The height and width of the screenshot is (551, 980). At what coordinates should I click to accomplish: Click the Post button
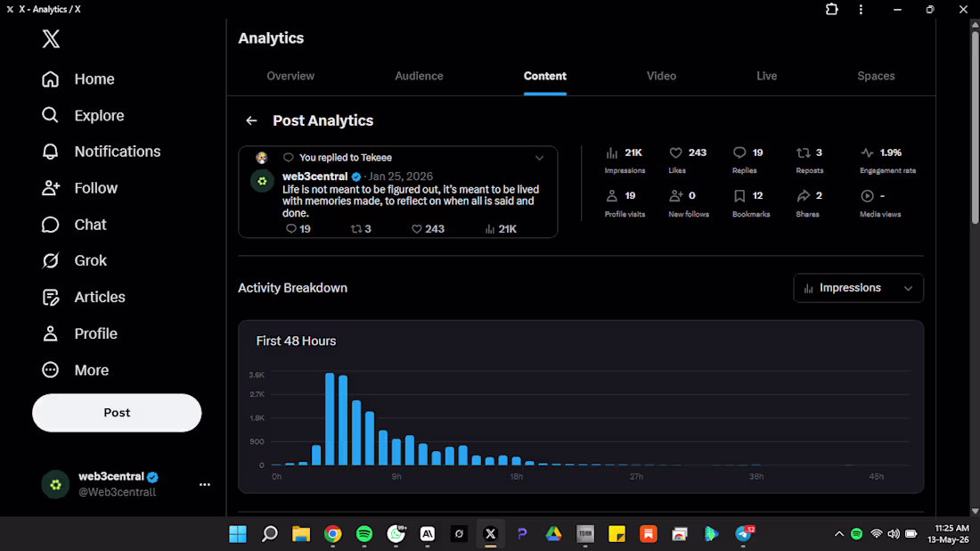tap(117, 413)
